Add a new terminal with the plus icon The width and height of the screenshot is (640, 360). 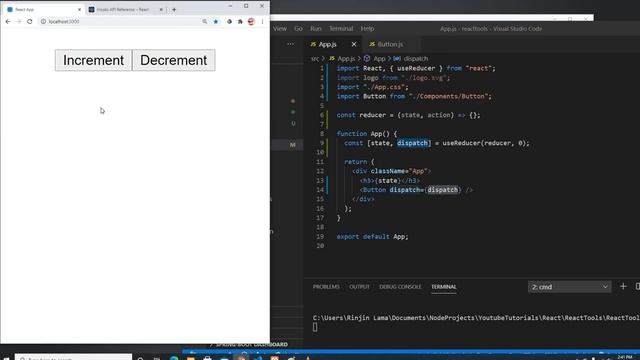(x=623, y=287)
